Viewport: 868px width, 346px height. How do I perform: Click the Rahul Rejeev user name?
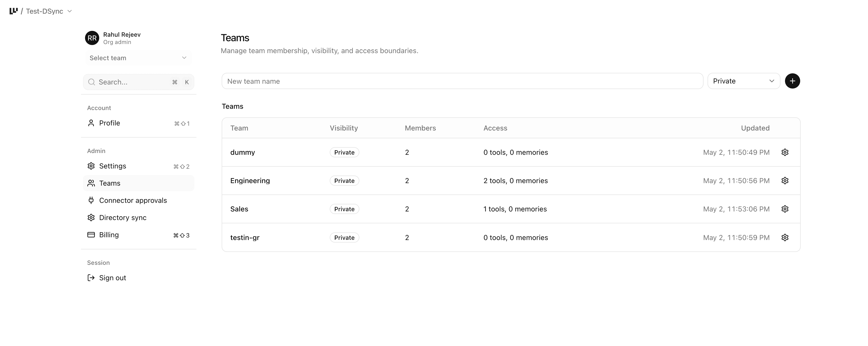click(122, 34)
